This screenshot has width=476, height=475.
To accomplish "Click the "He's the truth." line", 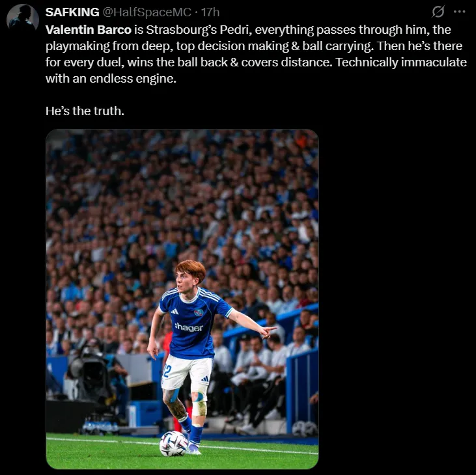I will coord(85,111).
